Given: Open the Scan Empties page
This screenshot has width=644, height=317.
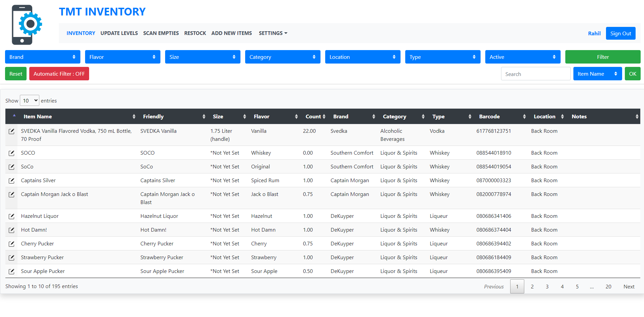Looking at the screenshot, I should [161, 33].
